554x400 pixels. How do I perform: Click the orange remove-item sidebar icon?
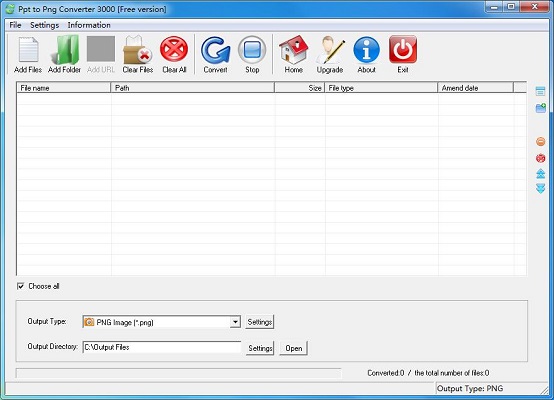pyautogui.click(x=541, y=142)
